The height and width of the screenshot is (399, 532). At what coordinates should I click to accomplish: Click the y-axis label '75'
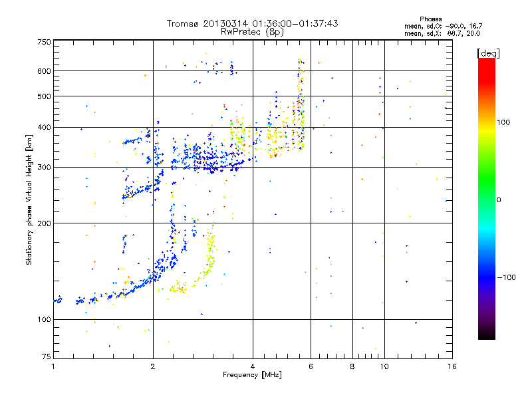(x=47, y=356)
